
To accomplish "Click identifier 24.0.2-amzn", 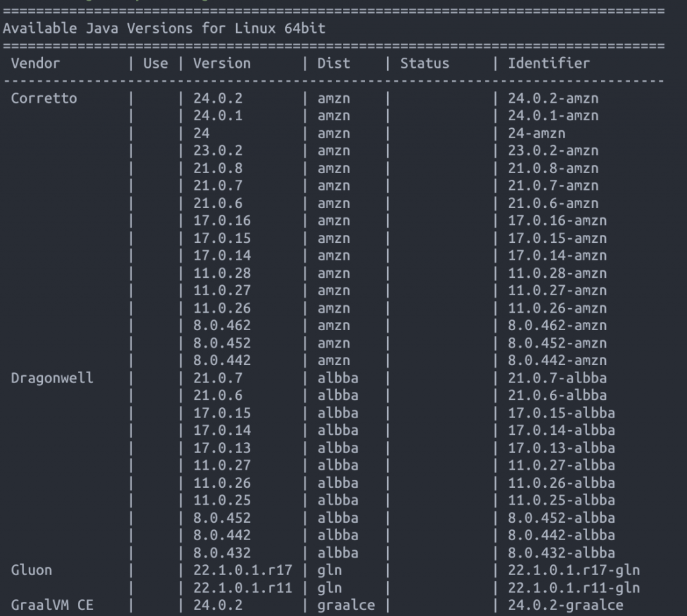I will tap(553, 98).
